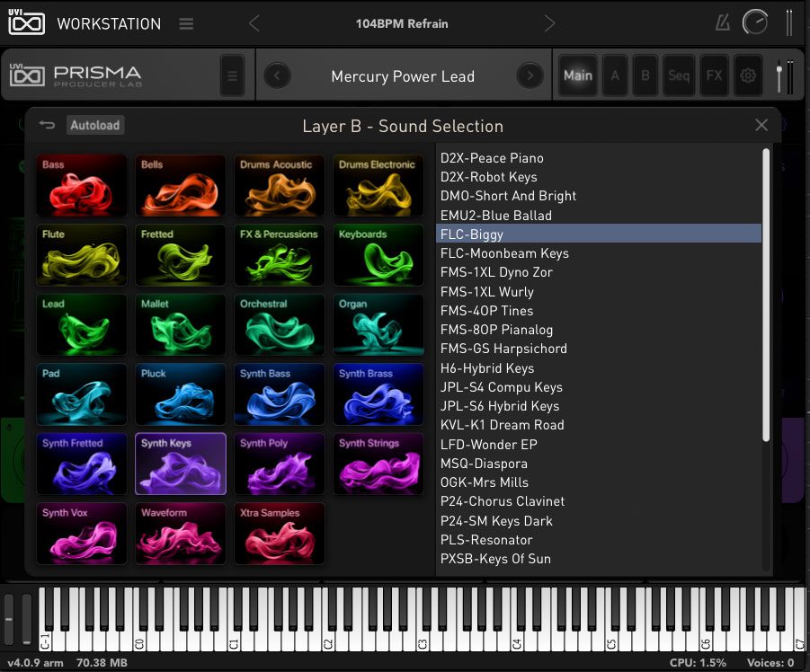Select the D2X-Peace Piano sound
Image resolution: width=810 pixels, height=672 pixels.
click(599, 158)
